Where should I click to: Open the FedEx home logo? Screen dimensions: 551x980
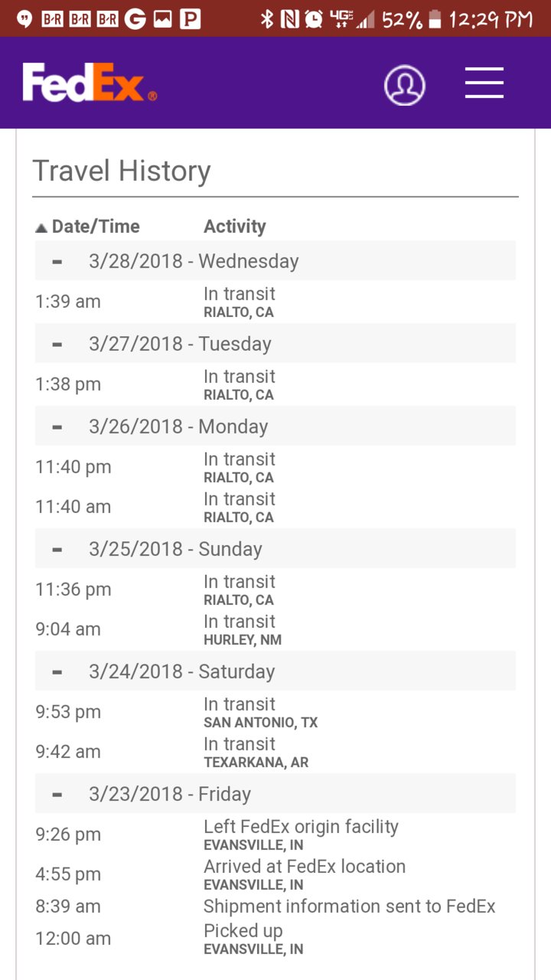(90, 83)
